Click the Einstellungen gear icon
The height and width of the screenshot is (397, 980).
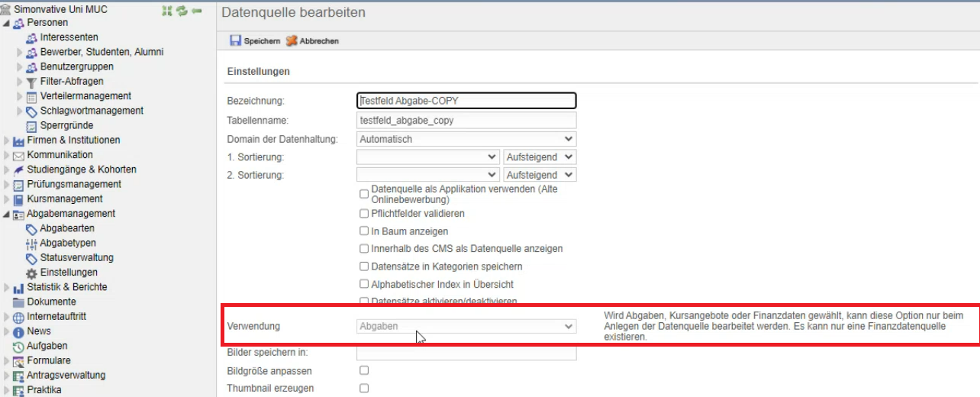click(x=31, y=273)
